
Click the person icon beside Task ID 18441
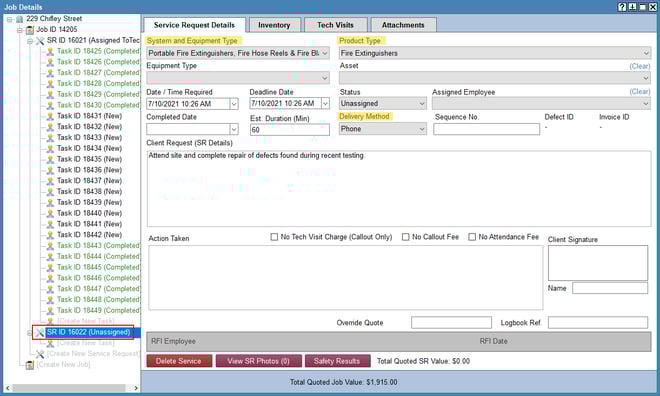[50, 224]
